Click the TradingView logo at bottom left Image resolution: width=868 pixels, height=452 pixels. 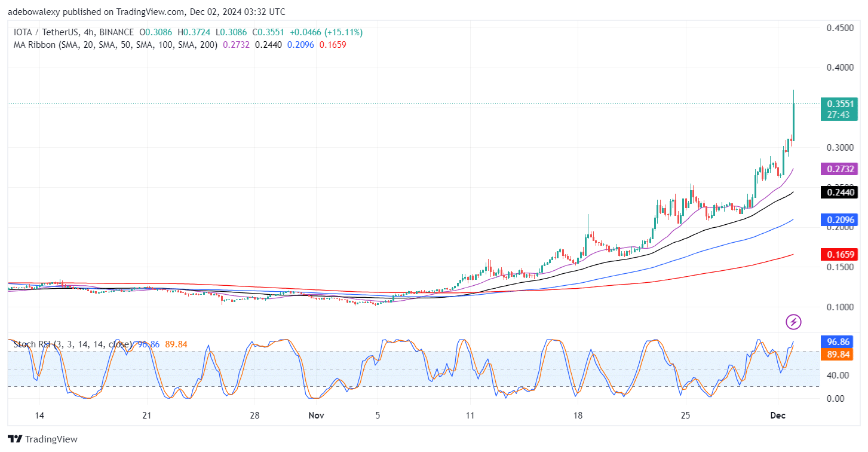[x=42, y=439]
